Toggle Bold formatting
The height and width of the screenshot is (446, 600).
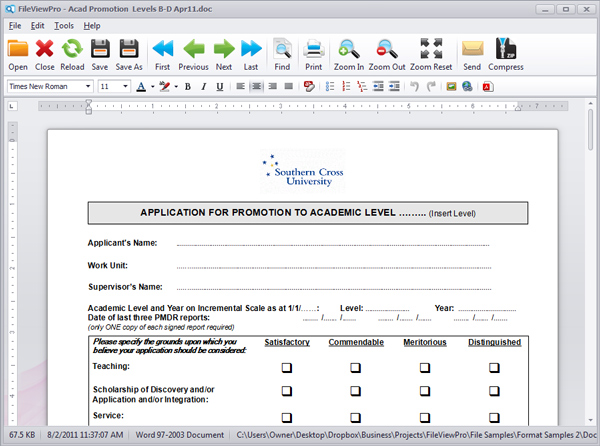coord(188,87)
